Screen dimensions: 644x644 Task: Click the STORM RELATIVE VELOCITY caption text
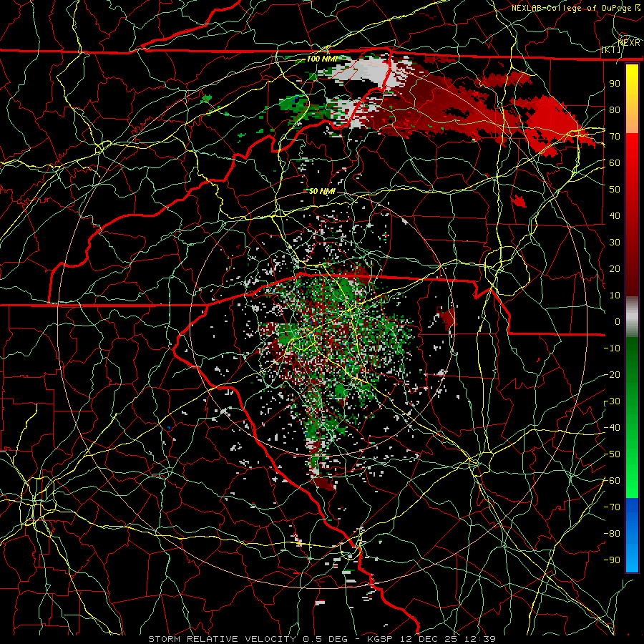(x=222, y=639)
